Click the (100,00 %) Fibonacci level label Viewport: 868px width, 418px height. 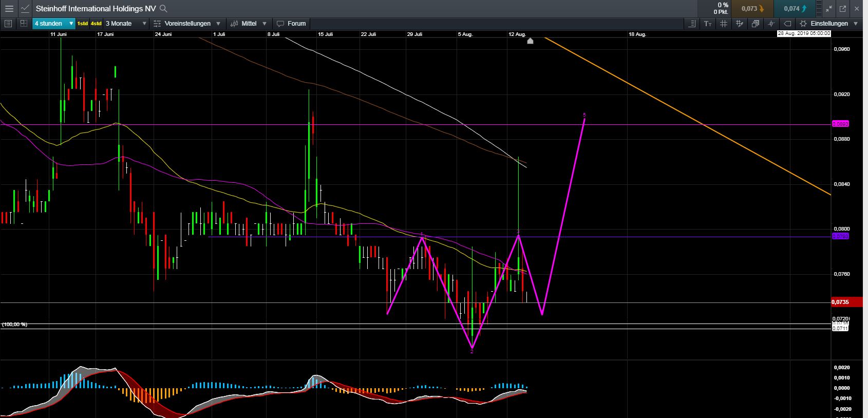[x=14, y=325]
